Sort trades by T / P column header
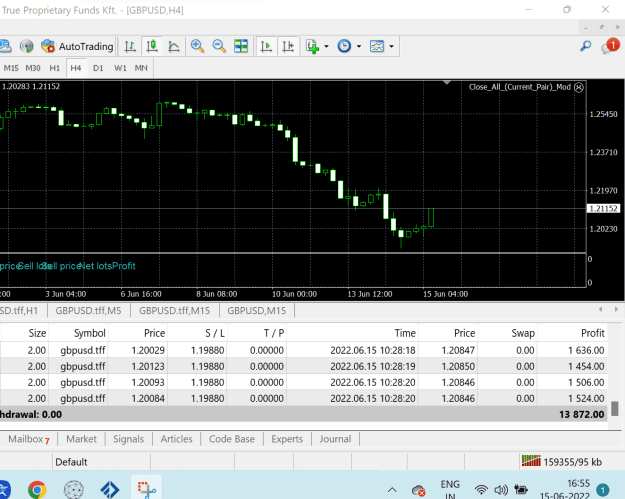This screenshot has height=499, width=625. (256, 333)
